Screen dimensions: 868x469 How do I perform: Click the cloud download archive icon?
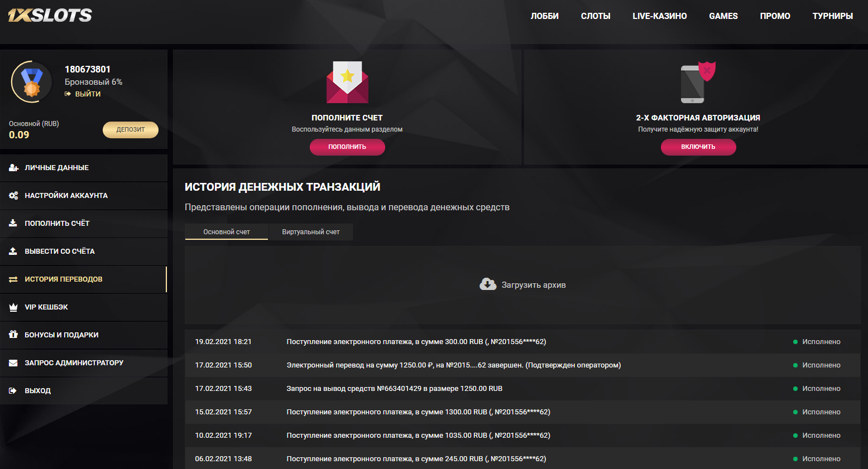click(488, 284)
